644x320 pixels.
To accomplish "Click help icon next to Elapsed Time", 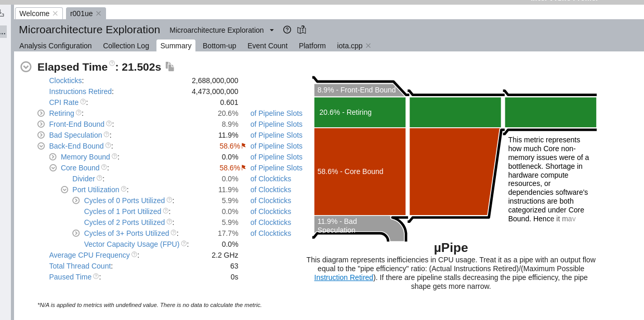I will coord(112,63).
